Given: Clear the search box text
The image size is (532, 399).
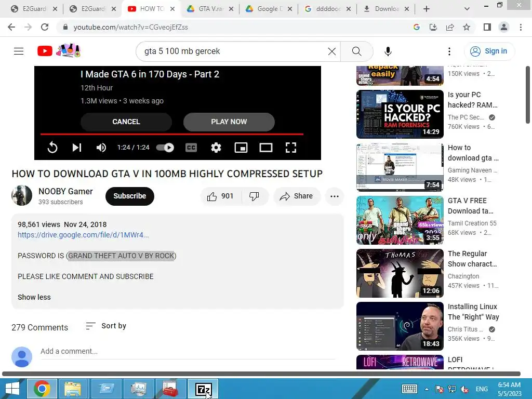Looking at the screenshot, I should click(x=332, y=51).
